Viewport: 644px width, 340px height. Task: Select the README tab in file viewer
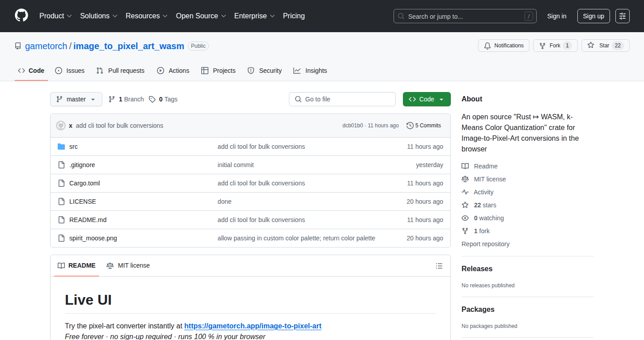[76, 265]
